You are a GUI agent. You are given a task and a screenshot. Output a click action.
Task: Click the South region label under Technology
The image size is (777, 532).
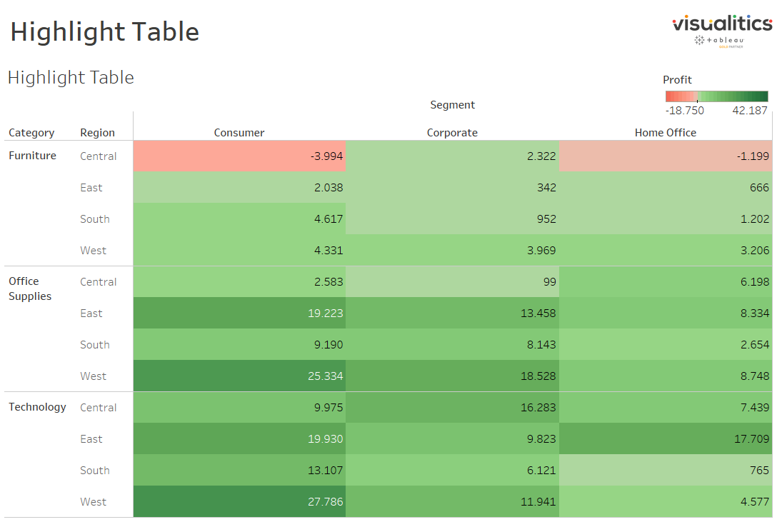(94, 470)
